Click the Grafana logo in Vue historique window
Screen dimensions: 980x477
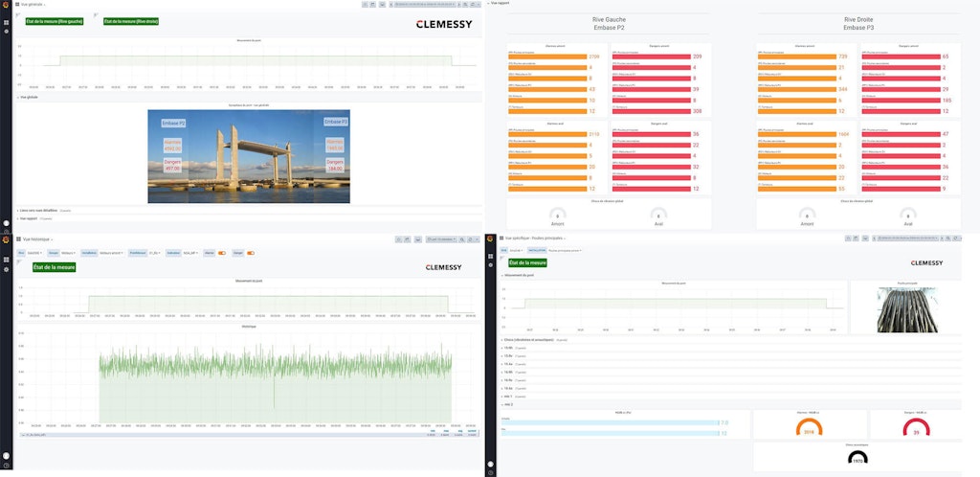click(7, 239)
